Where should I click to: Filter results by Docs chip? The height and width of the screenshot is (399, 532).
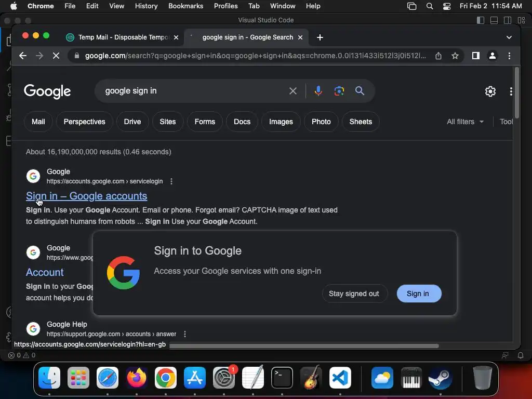coord(242,122)
